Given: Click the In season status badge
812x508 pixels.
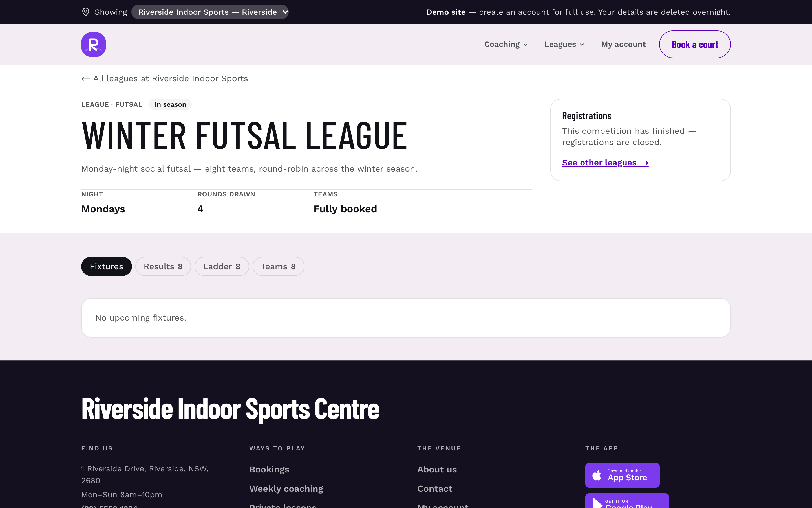Looking at the screenshot, I should point(171,104).
